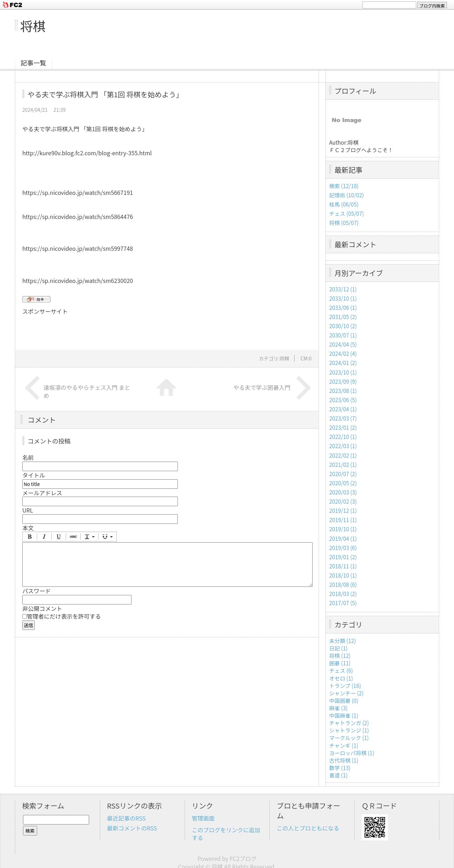This screenshot has width=454, height=868.
Task: Open archive 2023/03 (7)
Action: [343, 418]
